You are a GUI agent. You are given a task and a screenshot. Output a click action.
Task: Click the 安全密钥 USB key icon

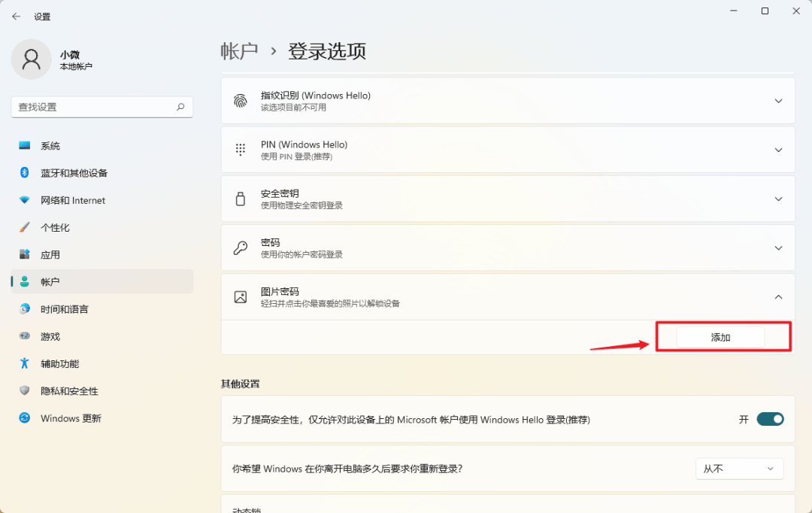click(241, 199)
